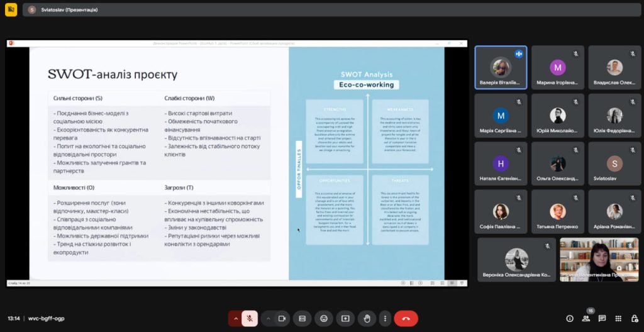The image size is (644, 332).
Task: Show the participants list with 15 people
Action: click(586, 318)
